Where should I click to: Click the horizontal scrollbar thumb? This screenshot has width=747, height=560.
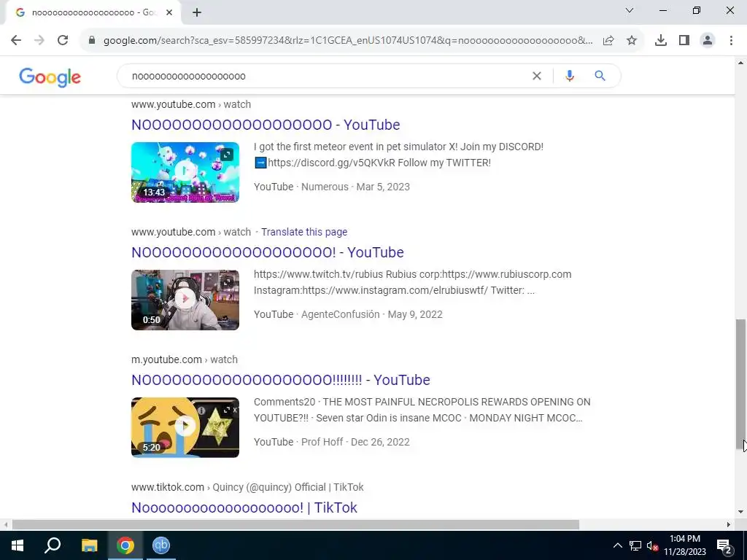click(x=295, y=525)
